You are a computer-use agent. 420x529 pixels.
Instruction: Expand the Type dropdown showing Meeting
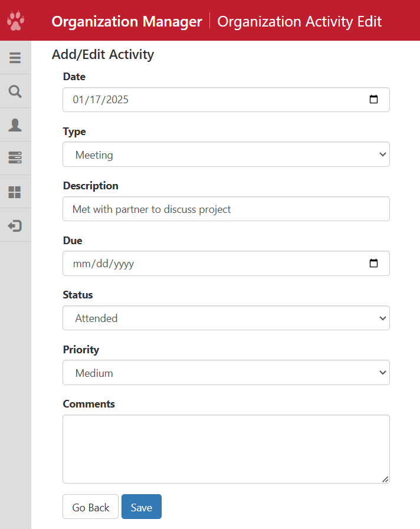coord(226,155)
